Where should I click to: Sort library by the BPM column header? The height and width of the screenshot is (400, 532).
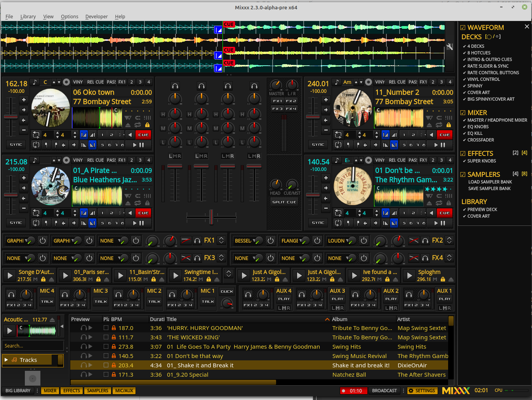(x=129, y=319)
